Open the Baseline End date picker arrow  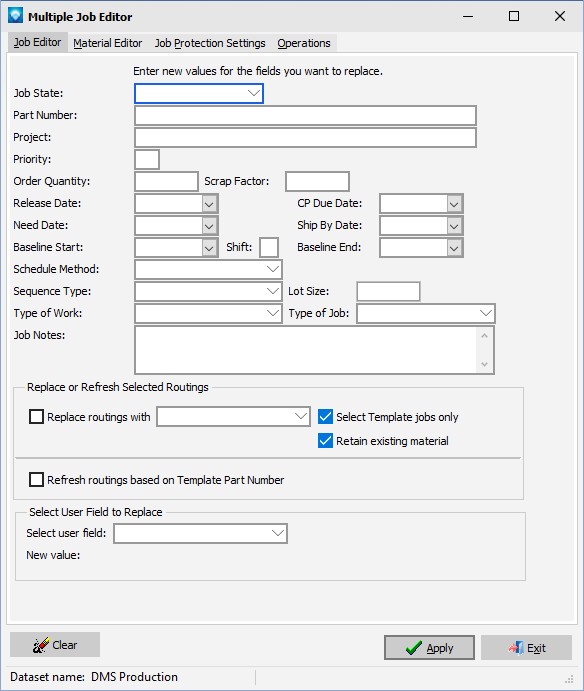tap(454, 248)
